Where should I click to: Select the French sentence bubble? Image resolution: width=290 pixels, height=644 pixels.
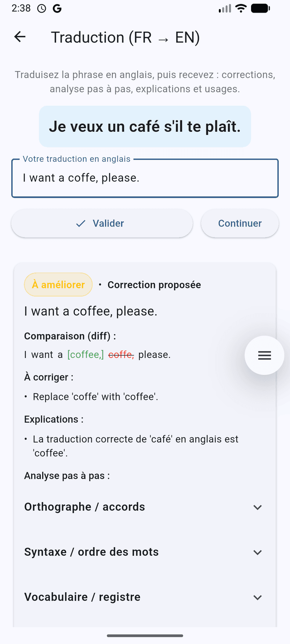145,126
